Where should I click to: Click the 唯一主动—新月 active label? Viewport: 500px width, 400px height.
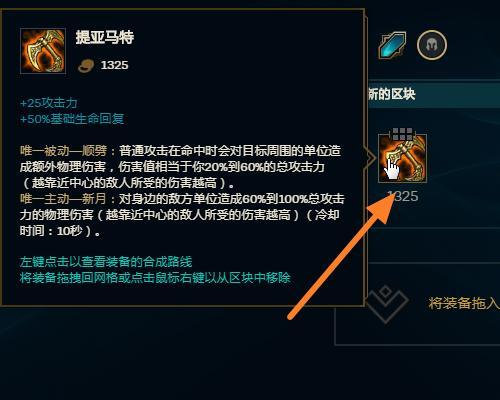coord(63,199)
